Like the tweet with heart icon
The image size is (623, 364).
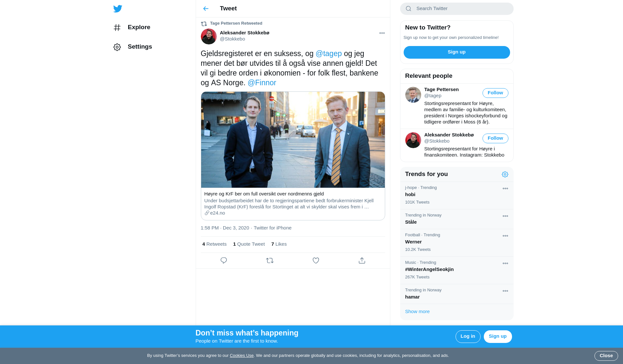pos(316,261)
